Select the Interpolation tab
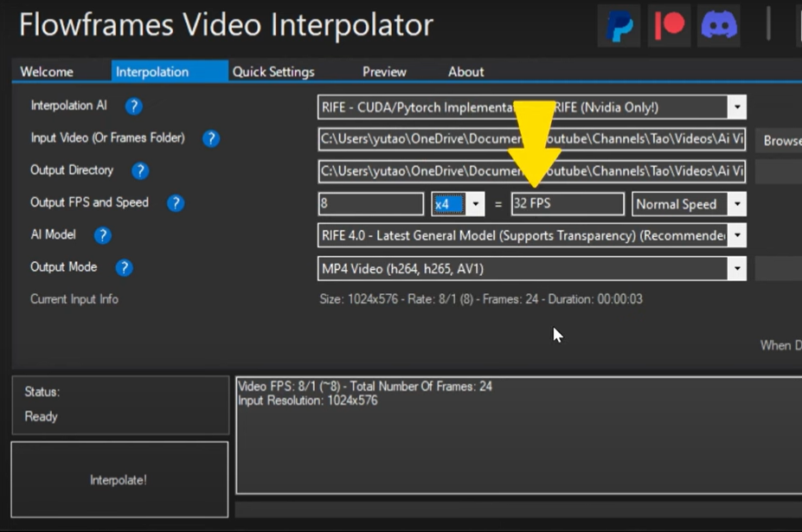 pyautogui.click(x=170, y=72)
